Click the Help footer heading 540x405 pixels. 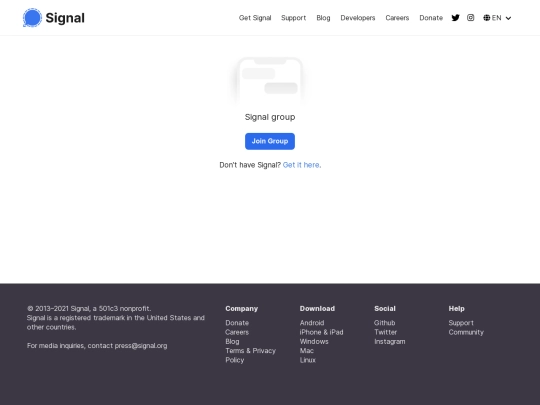point(456,309)
